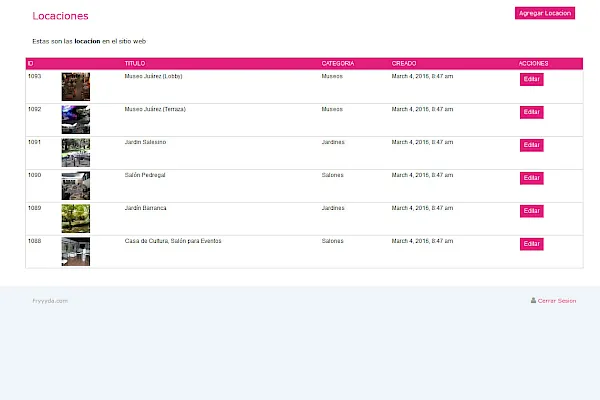Click the user icon beside Cerrar Sesion
Image resolution: width=600 pixels, height=400 pixels.
click(533, 300)
